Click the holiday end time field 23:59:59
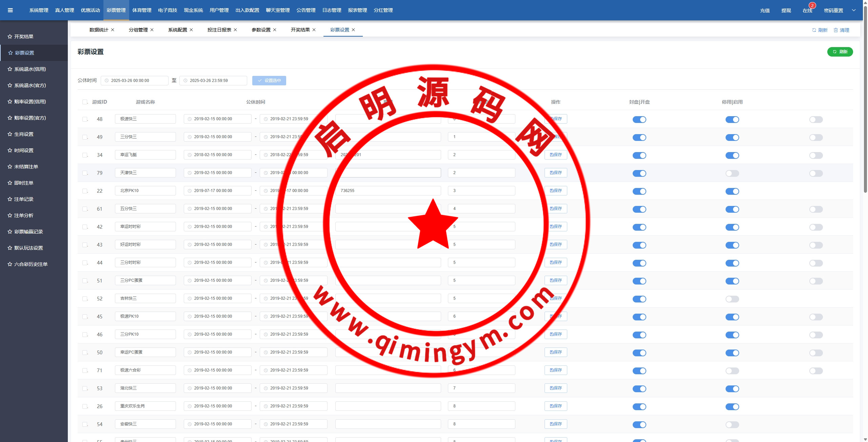 [x=214, y=81]
